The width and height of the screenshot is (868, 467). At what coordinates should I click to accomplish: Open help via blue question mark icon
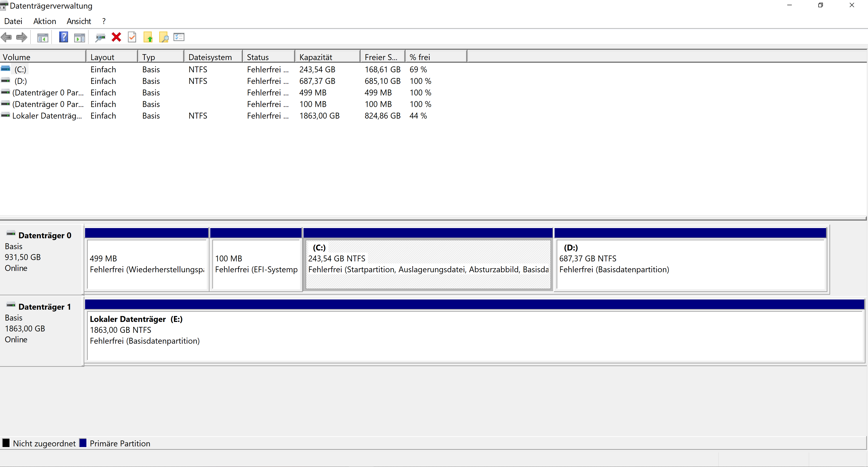click(63, 37)
